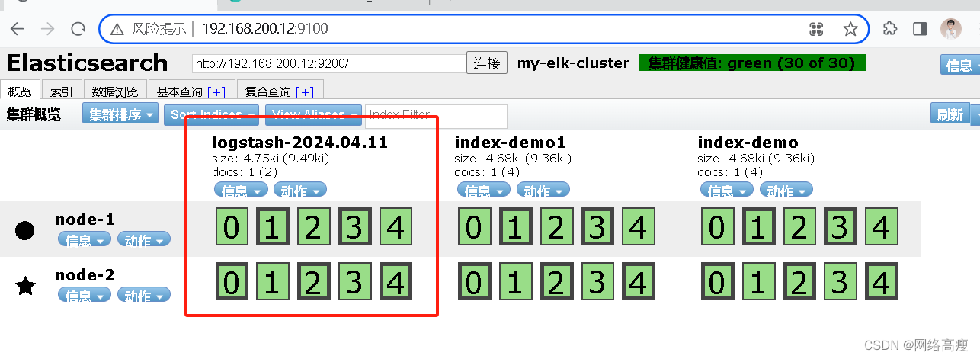The height and width of the screenshot is (359, 980).
Task: Open the user profile avatar
Action: 951,30
